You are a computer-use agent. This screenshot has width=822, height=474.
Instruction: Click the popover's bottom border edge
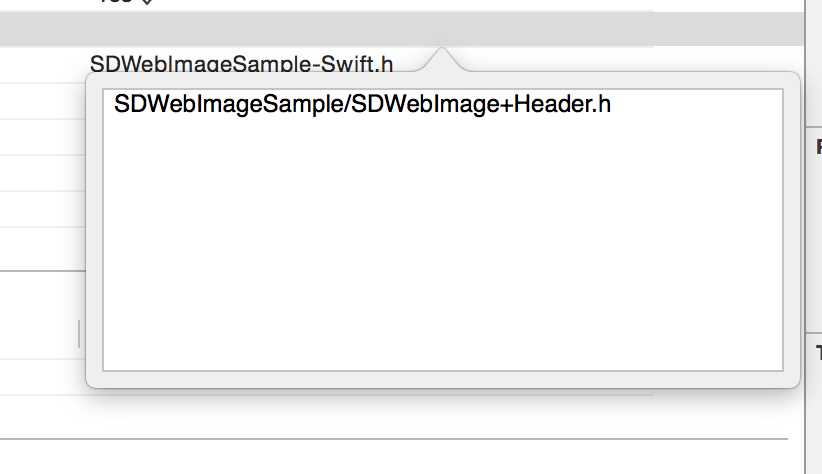pos(442,386)
